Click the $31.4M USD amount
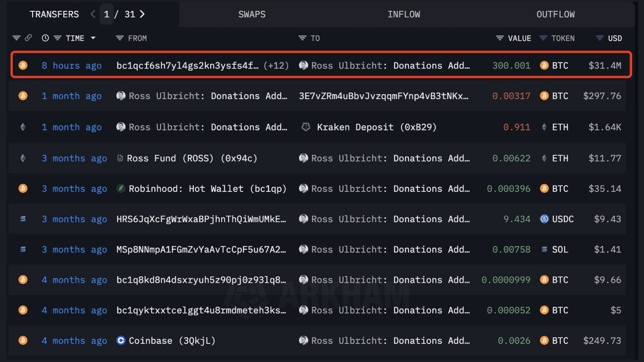The height and width of the screenshot is (362, 644). 605,66
